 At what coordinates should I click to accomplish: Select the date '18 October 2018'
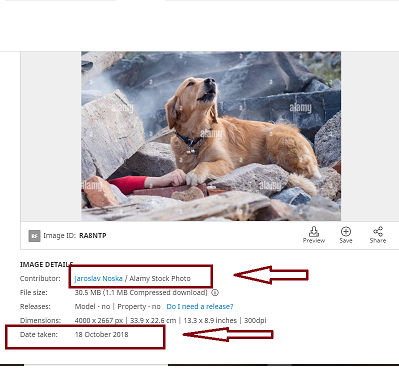coord(101,334)
